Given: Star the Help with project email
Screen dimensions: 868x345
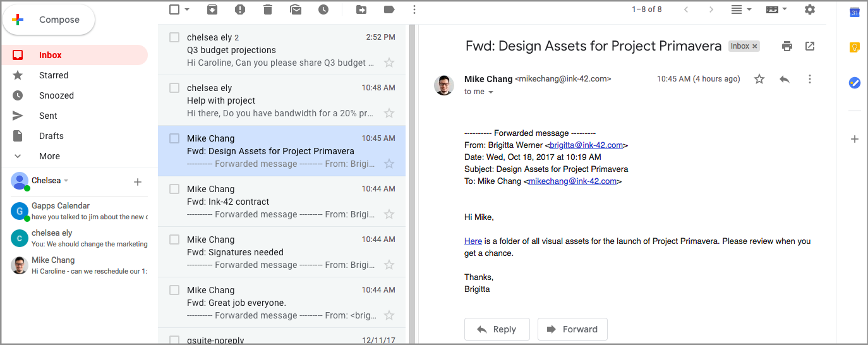Looking at the screenshot, I should pos(389,113).
